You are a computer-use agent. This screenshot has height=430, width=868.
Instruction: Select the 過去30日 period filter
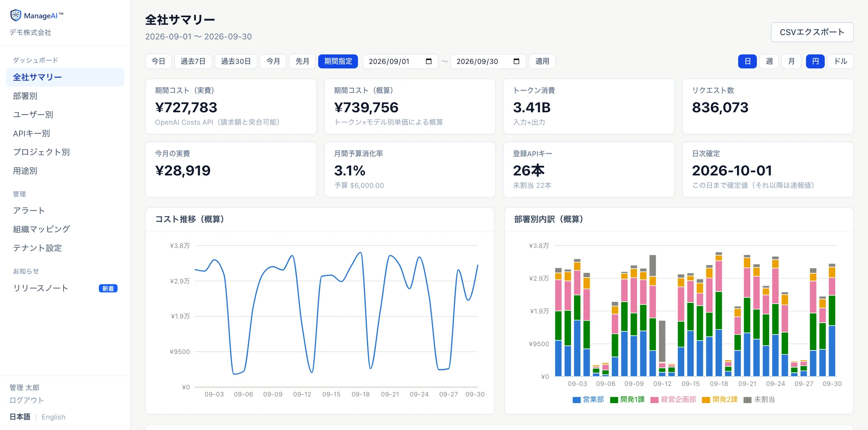(x=236, y=61)
